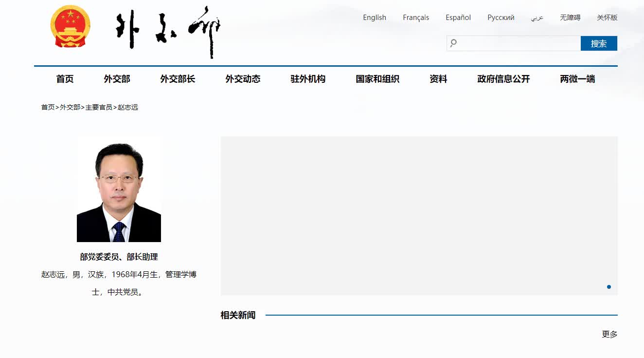Click the blue carousel indicator dot
This screenshot has width=644, height=358.
click(608, 287)
